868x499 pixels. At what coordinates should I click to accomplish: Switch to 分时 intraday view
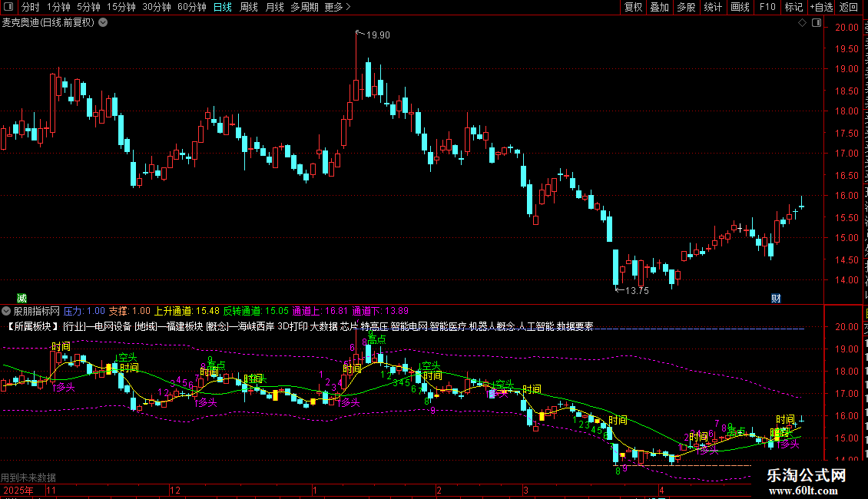[x=31, y=7]
